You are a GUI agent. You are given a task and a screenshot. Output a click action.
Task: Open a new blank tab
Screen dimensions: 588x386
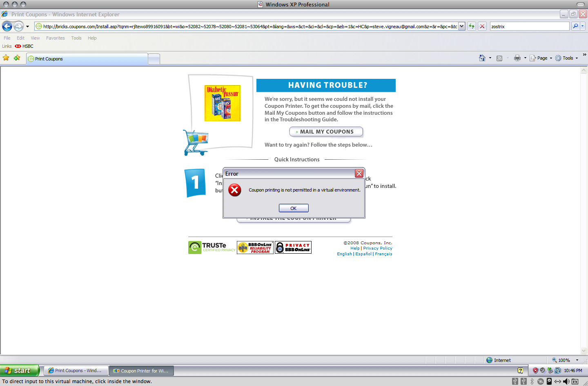pos(154,59)
